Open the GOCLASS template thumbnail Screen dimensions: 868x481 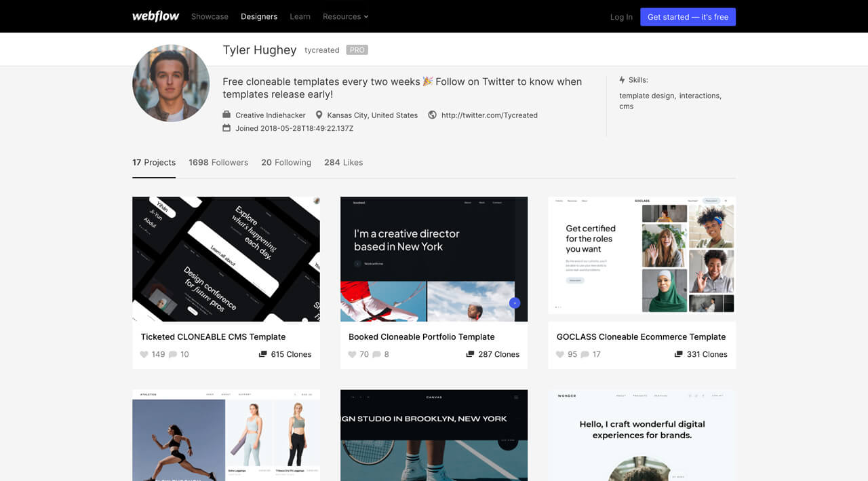click(x=642, y=255)
